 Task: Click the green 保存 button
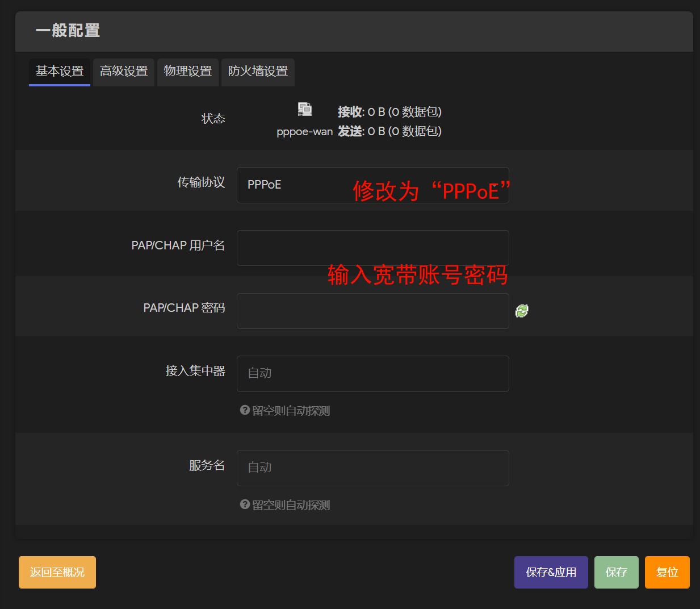(616, 572)
